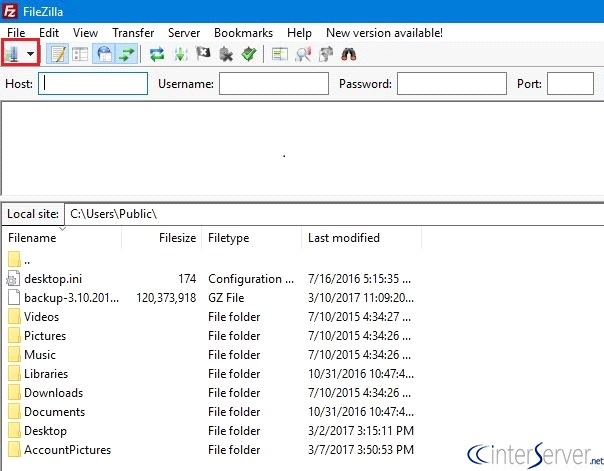The image size is (604, 471).
Task: Open the 'New version available!' menu
Action: pyautogui.click(x=384, y=33)
